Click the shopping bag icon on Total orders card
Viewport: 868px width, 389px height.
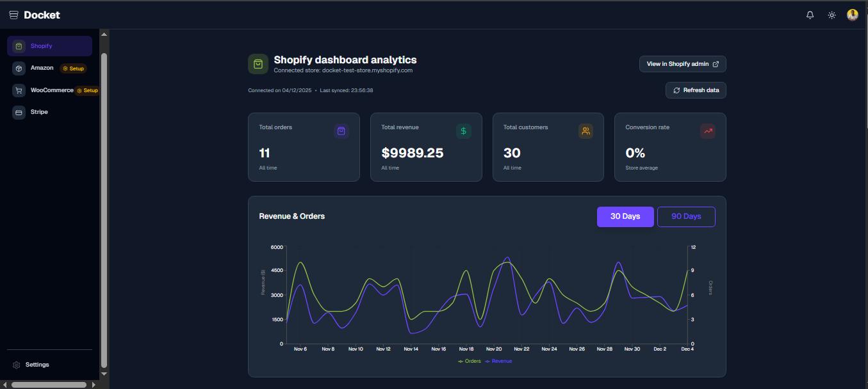[x=341, y=131]
